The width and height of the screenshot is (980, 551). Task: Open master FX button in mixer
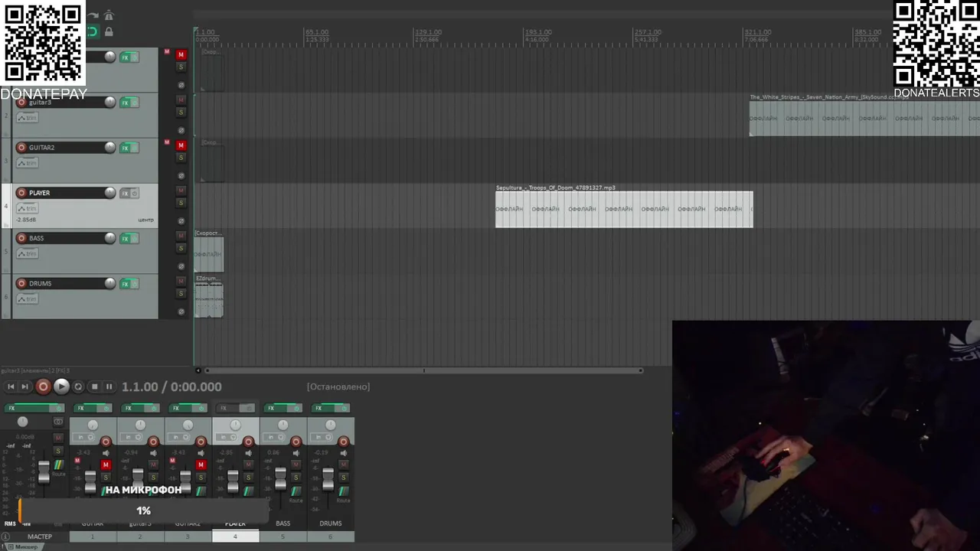(27, 408)
